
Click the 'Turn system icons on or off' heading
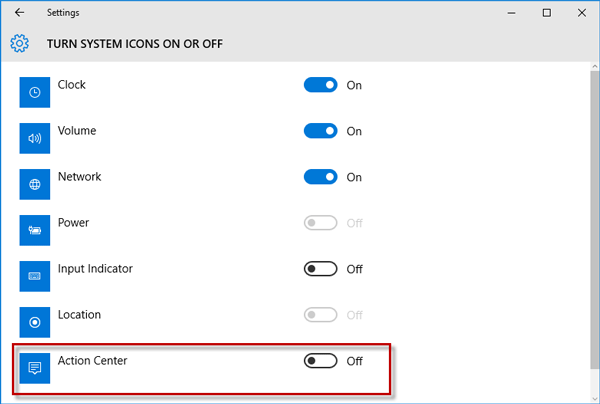(135, 44)
